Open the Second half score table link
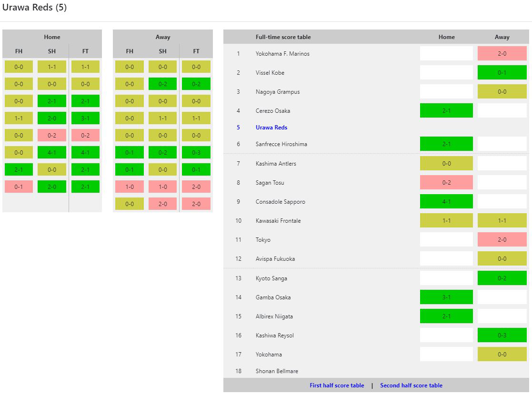The width and height of the screenshot is (532, 395). pos(411,385)
